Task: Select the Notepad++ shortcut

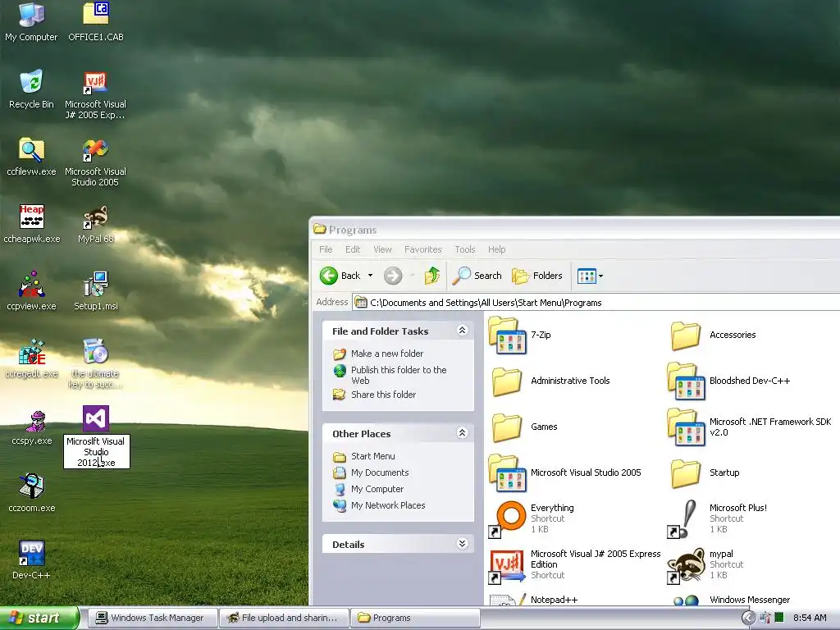Action: [x=533, y=600]
